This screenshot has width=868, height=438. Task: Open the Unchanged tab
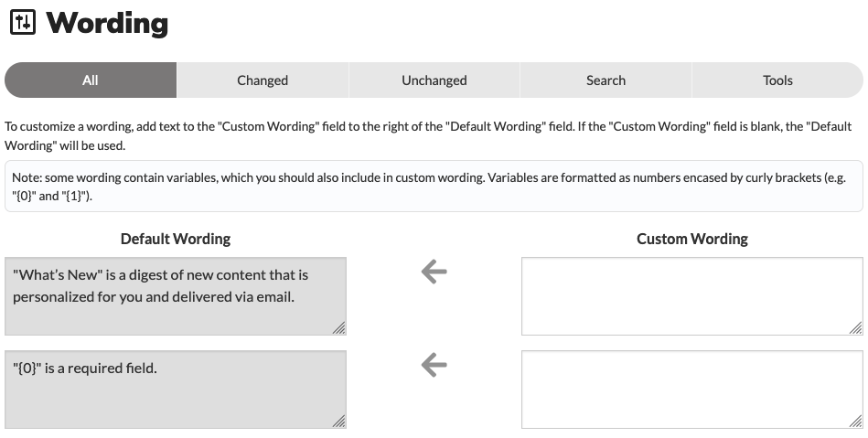(434, 80)
